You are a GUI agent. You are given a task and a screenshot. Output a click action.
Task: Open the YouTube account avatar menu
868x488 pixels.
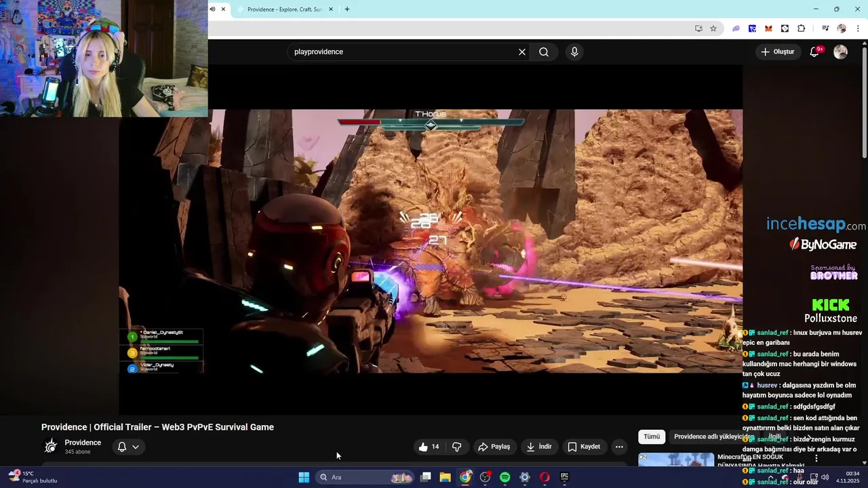click(x=840, y=52)
